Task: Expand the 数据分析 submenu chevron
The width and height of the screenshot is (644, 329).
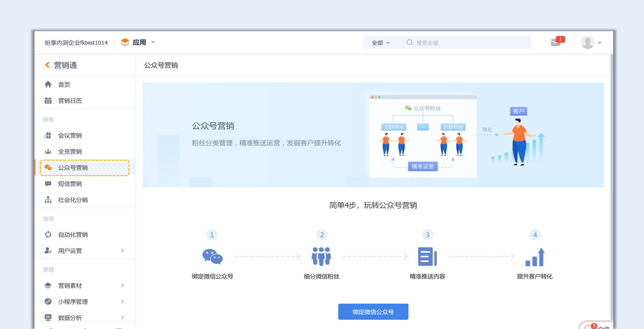Action: [122, 317]
